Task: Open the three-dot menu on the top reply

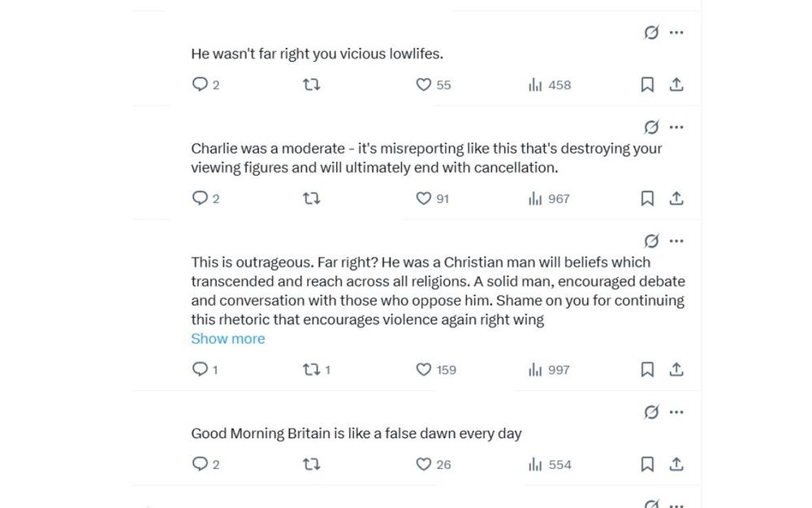Action: [x=676, y=33]
